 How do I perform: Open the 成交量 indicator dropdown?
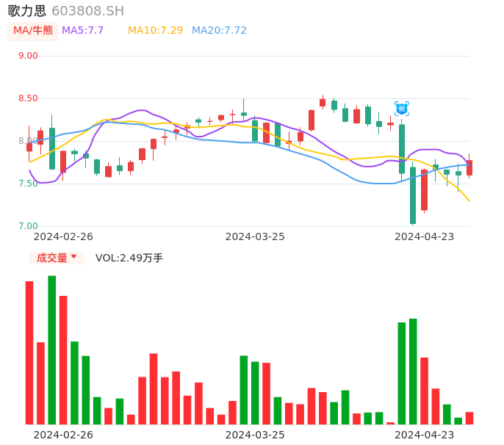pyautogui.click(x=57, y=258)
